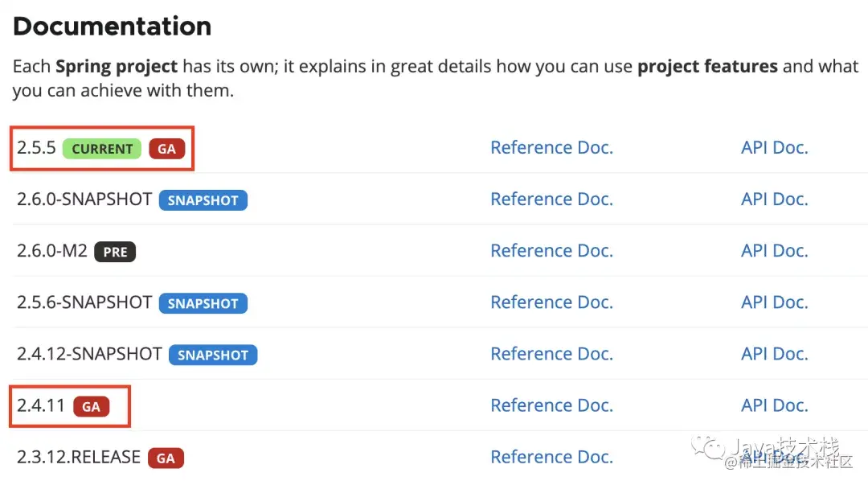Click the GA badge beside 2.3.12.RELEASE
868x485 pixels.
pos(166,458)
